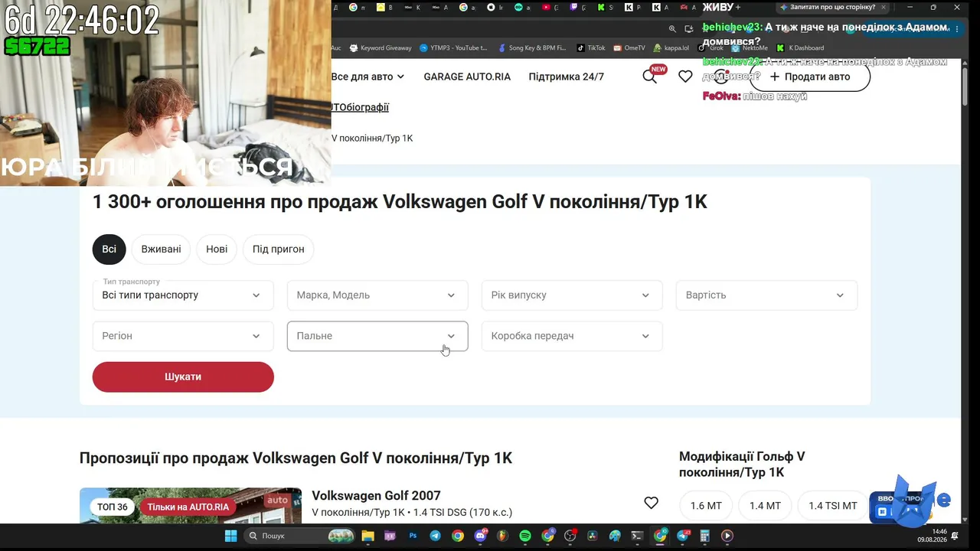Open Spotify from the taskbar
The image size is (980, 551).
tap(525, 536)
